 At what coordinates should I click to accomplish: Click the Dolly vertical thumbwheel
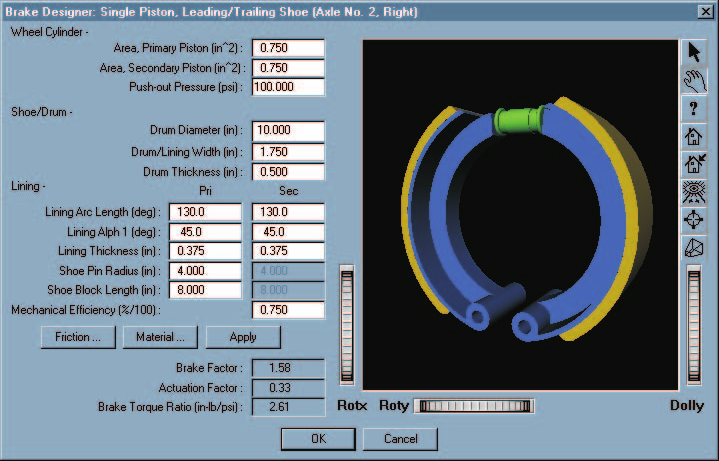[694, 325]
